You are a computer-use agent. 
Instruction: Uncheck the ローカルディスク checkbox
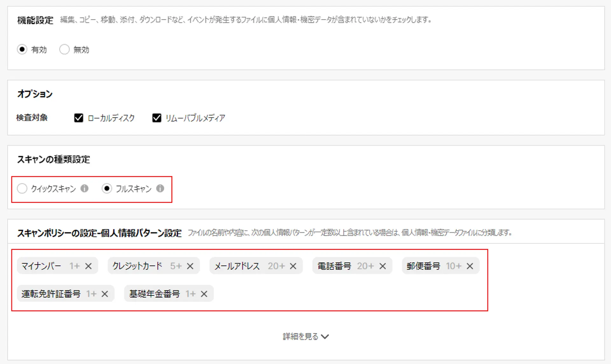pyautogui.click(x=79, y=118)
